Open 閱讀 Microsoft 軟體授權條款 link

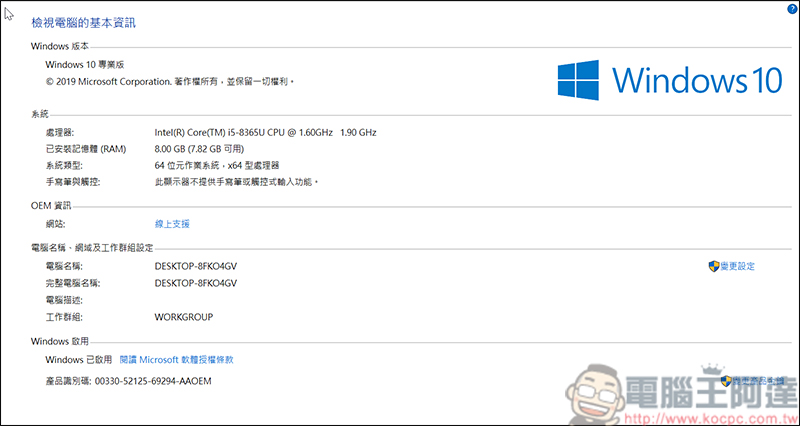(x=176, y=360)
